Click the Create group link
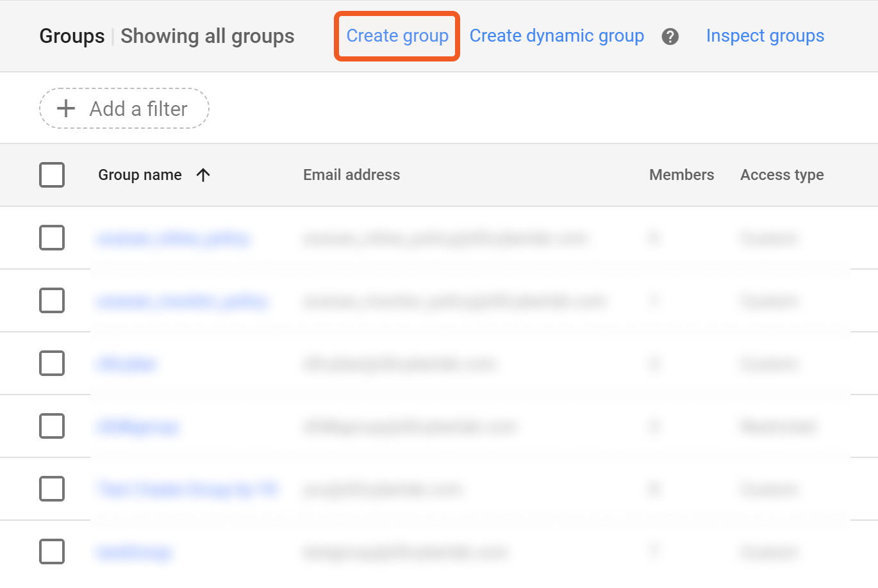Screen dimensions: 878x588 click(397, 36)
